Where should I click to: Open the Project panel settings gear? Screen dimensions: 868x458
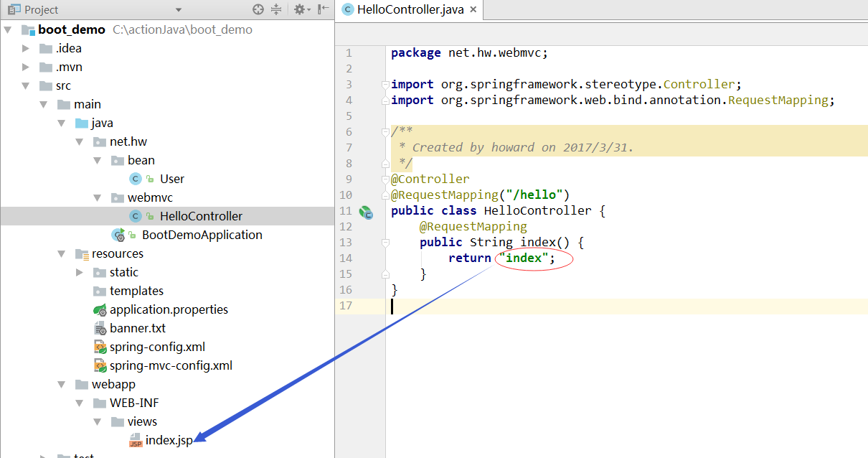(x=301, y=9)
